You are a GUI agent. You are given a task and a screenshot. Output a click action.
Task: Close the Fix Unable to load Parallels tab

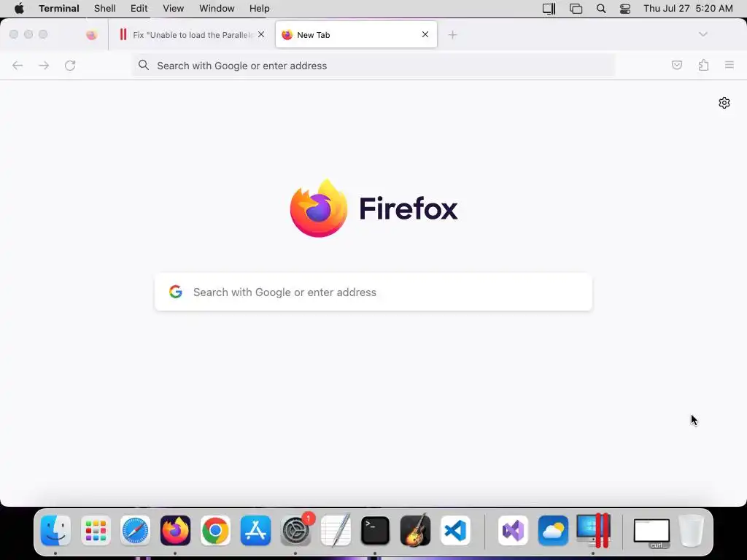pyautogui.click(x=261, y=34)
